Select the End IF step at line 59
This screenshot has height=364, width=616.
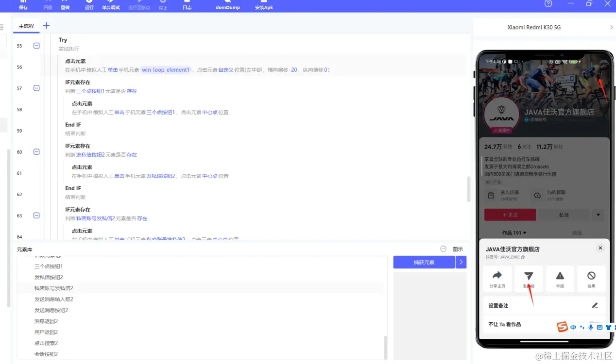pos(73,125)
